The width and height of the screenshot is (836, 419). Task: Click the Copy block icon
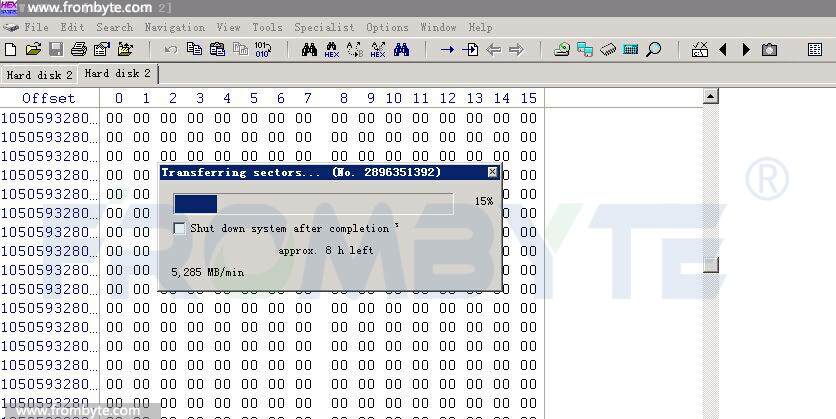point(194,49)
